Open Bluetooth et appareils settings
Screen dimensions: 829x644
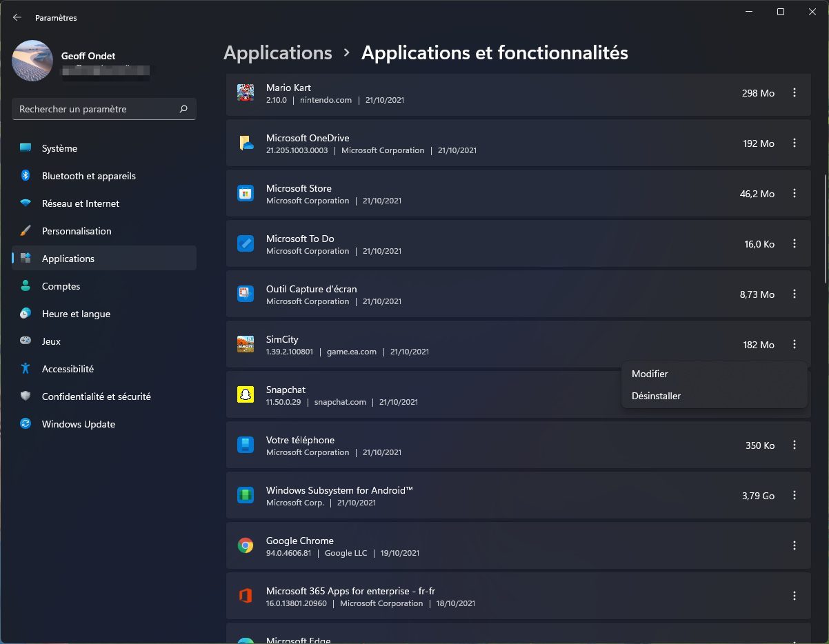tap(104, 176)
